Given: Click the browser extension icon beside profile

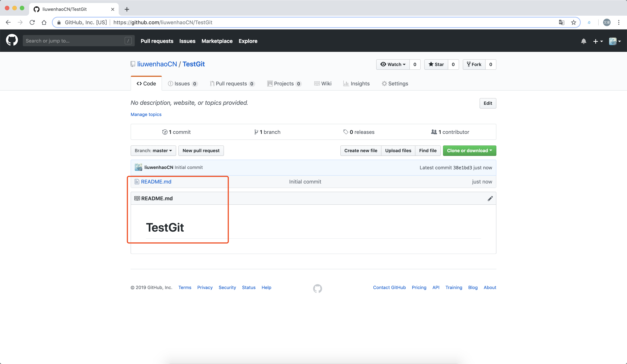Looking at the screenshot, I should 589,22.
